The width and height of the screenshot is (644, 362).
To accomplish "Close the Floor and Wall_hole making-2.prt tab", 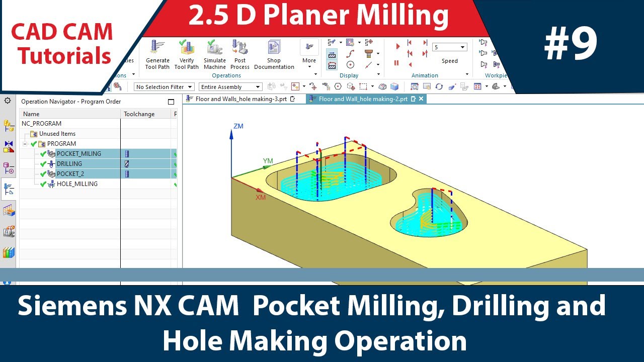I will [422, 99].
